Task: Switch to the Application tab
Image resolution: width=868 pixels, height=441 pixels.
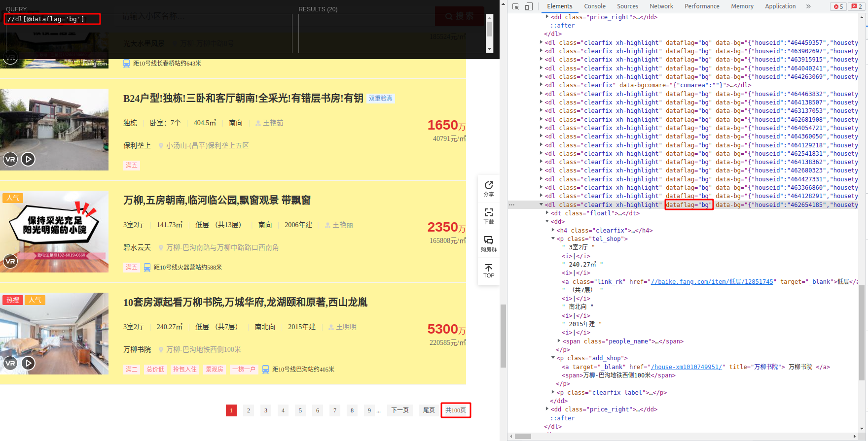Action: click(780, 6)
